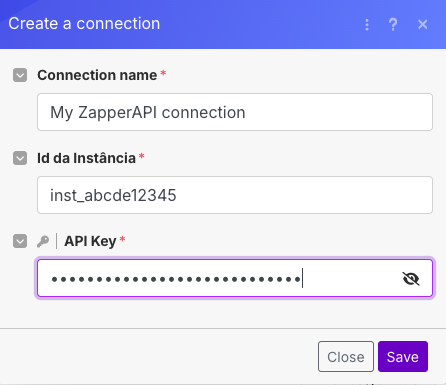Reveal the API key with the crossed-out eye icon

pyautogui.click(x=411, y=279)
